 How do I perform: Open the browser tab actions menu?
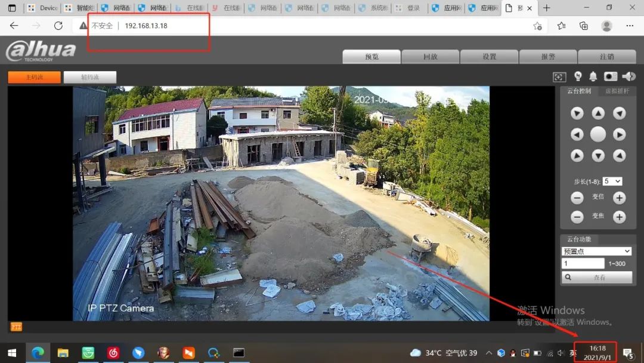pyautogui.click(x=12, y=8)
